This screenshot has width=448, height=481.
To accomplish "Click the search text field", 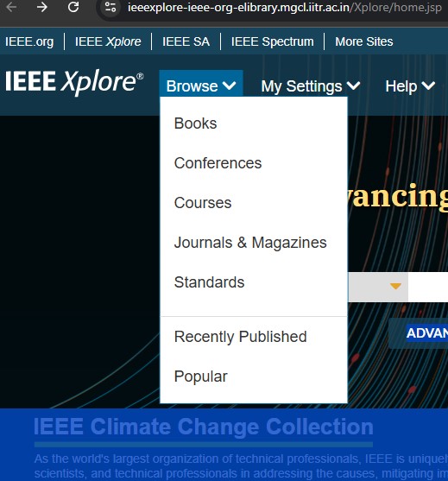I will pos(428,287).
